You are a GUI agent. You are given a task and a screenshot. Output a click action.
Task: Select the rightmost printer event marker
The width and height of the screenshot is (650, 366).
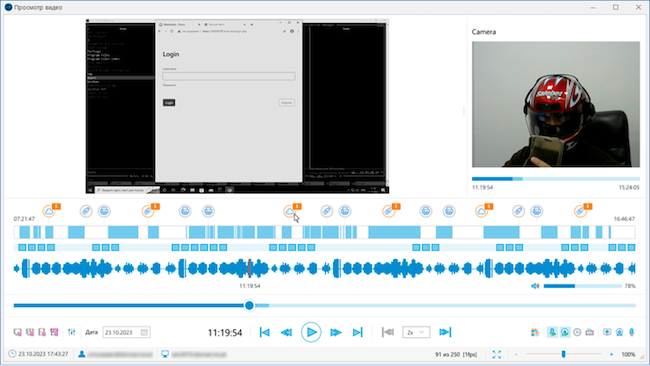point(537,211)
